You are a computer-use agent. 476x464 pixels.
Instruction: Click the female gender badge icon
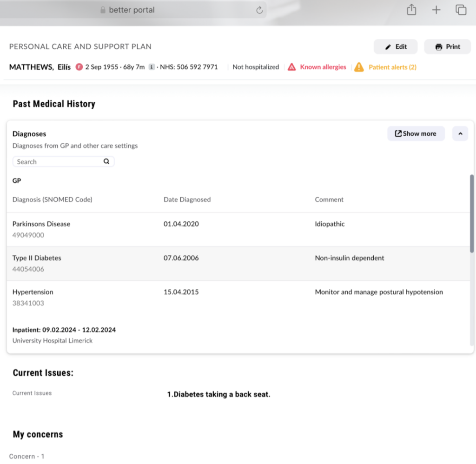[79, 67]
